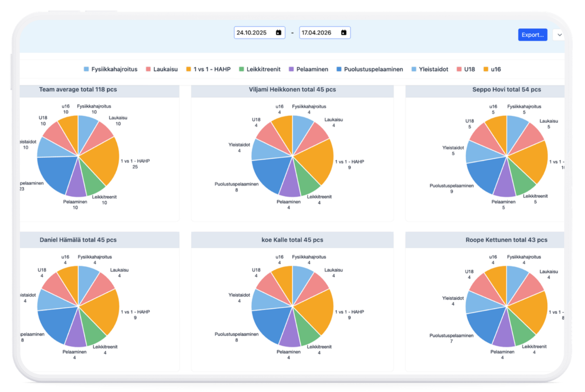Click the U18 legend swatch
The height and width of the screenshot is (392, 585).
pos(459,69)
